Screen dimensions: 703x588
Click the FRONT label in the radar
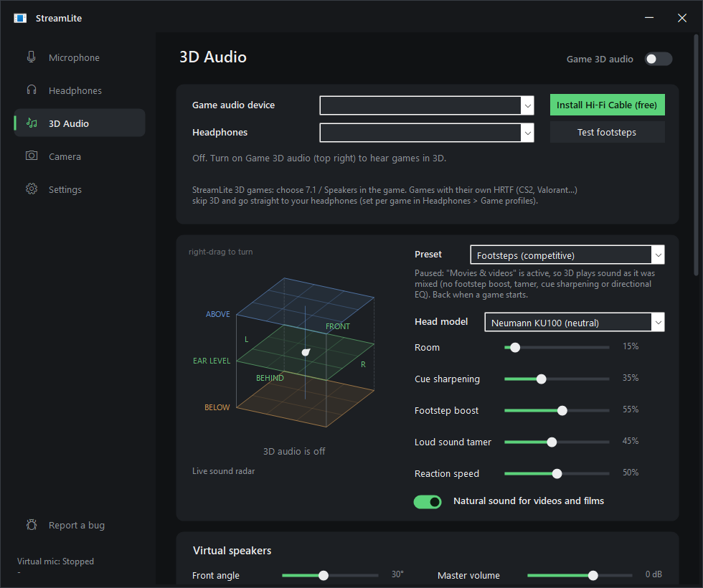click(x=338, y=326)
